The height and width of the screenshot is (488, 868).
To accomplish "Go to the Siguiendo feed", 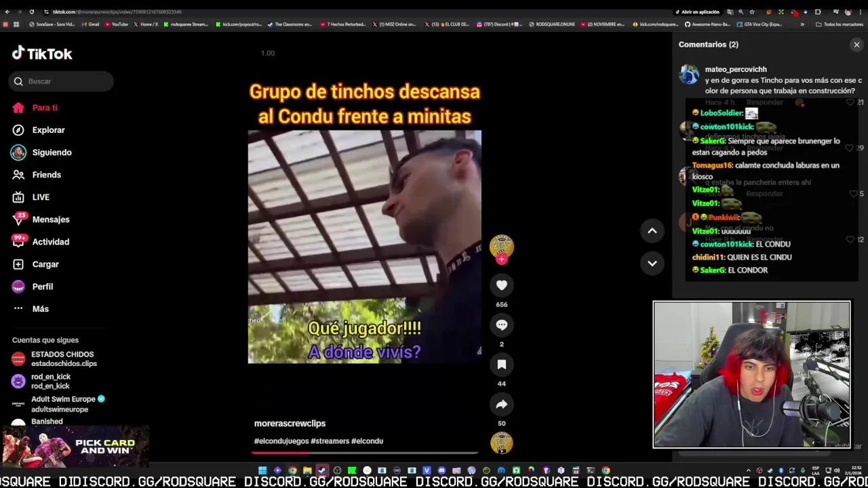I will tap(52, 152).
